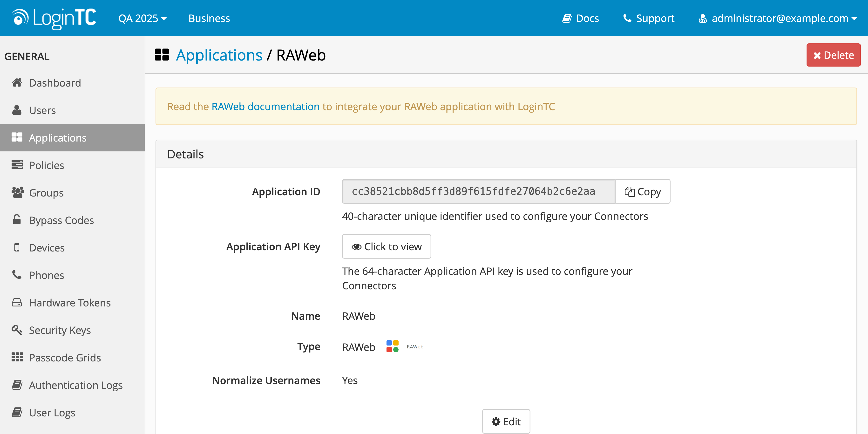Viewport: 868px width, 434px height.
Task: Click the LoginTC logo
Action: [x=54, y=18]
